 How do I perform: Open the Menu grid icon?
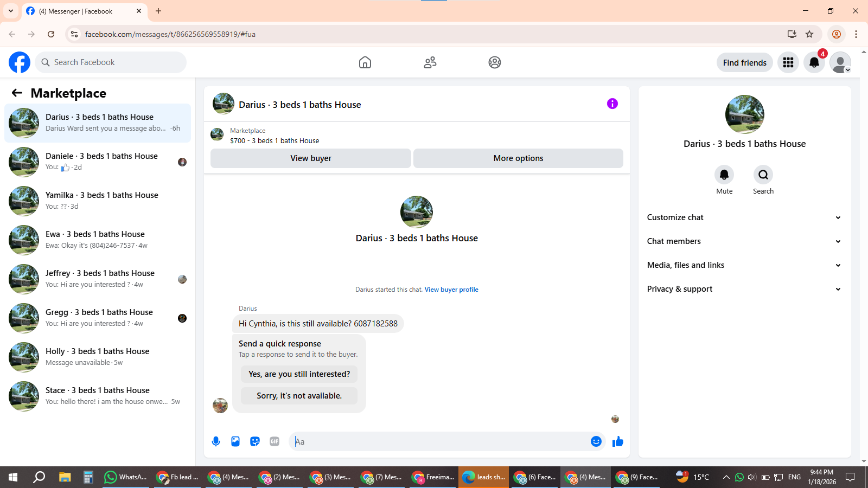(x=788, y=62)
